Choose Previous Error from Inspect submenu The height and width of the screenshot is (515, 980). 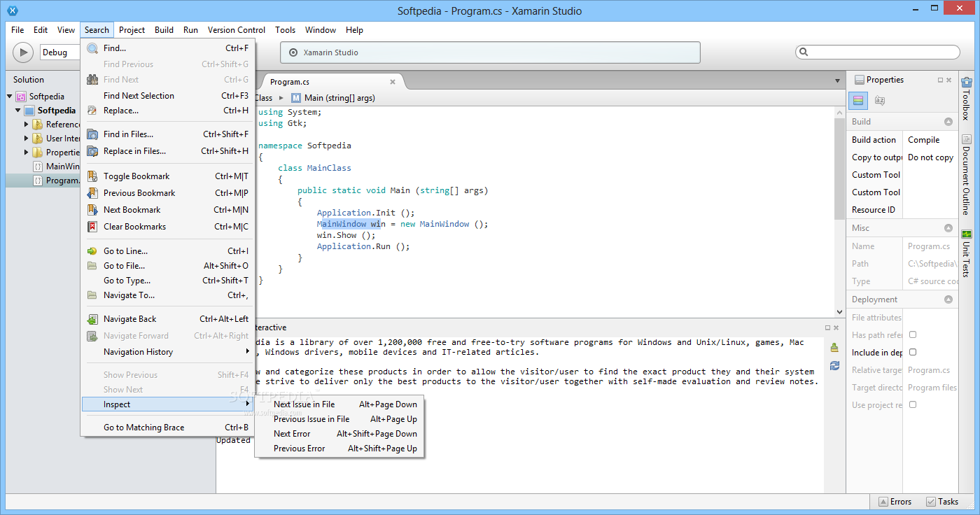(x=339, y=449)
